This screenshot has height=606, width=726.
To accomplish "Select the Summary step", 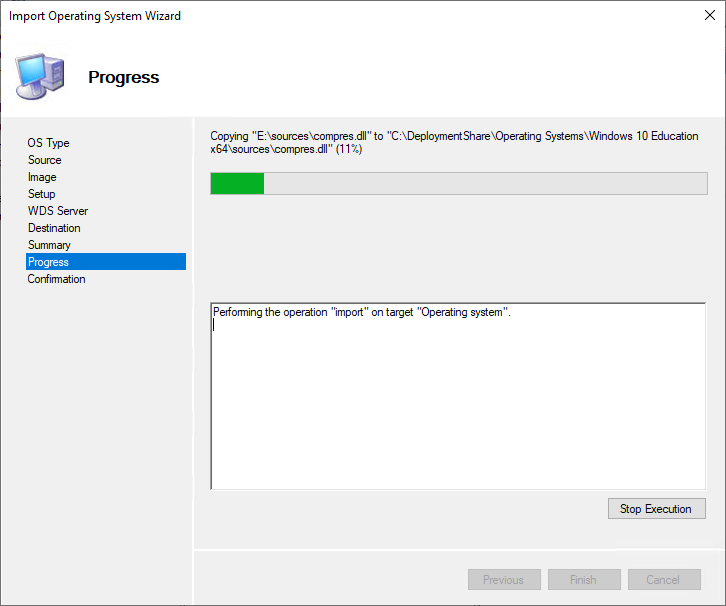I will point(49,245).
